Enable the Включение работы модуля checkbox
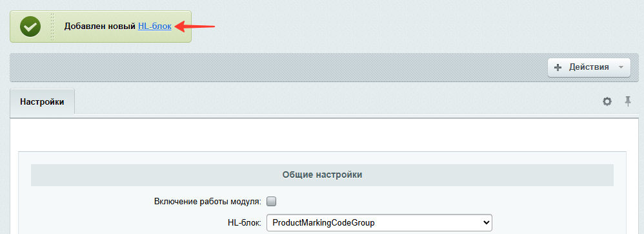The width and height of the screenshot is (644, 234). (272, 202)
